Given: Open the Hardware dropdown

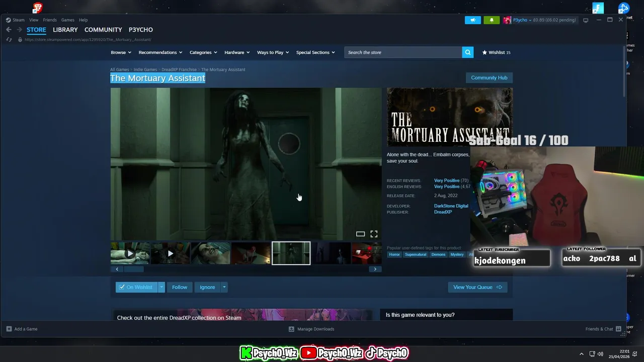Looking at the screenshot, I should (x=237, y=52).
